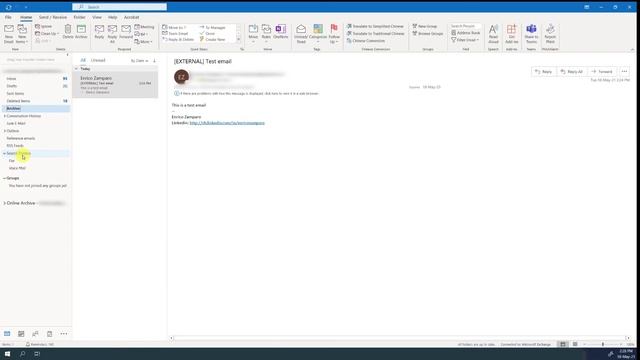This screenshot has height=360, width=640.
Task: Click Reply All in reading pane
Action: coord(572,71)
